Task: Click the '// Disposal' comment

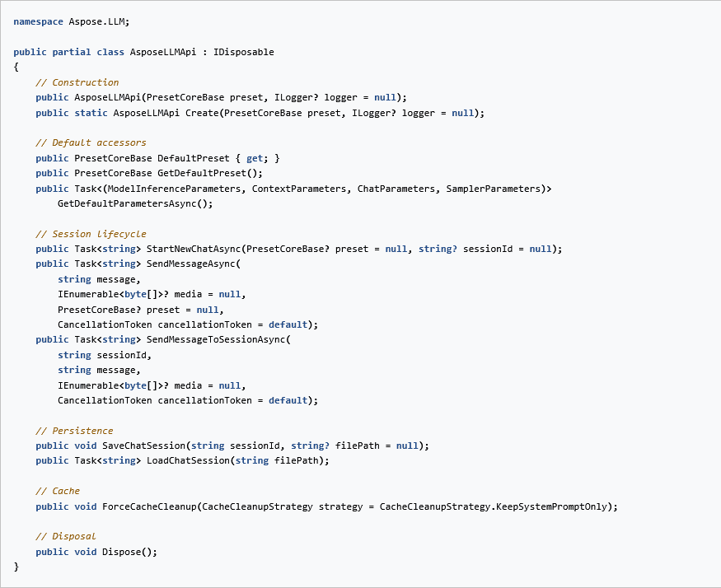Action: click(x=66, y=536)
